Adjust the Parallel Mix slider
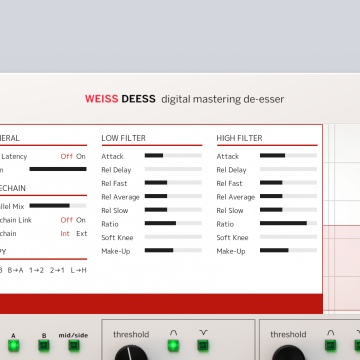 pos(58,206)
